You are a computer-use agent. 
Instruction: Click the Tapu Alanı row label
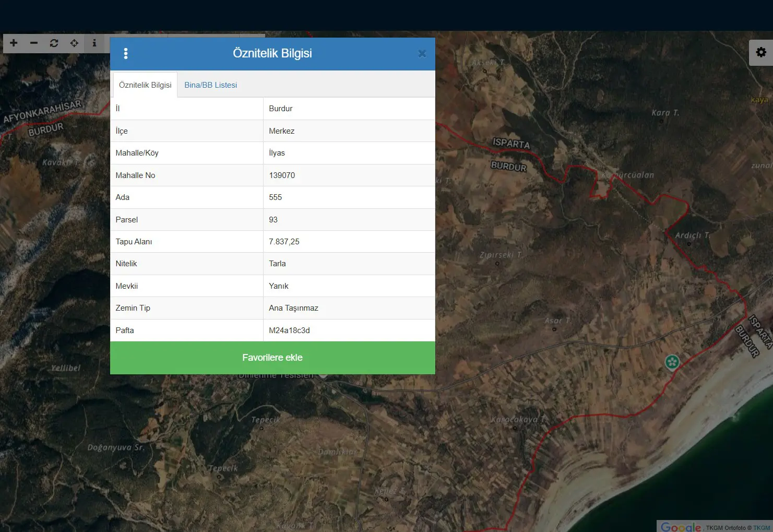(134, 242)
